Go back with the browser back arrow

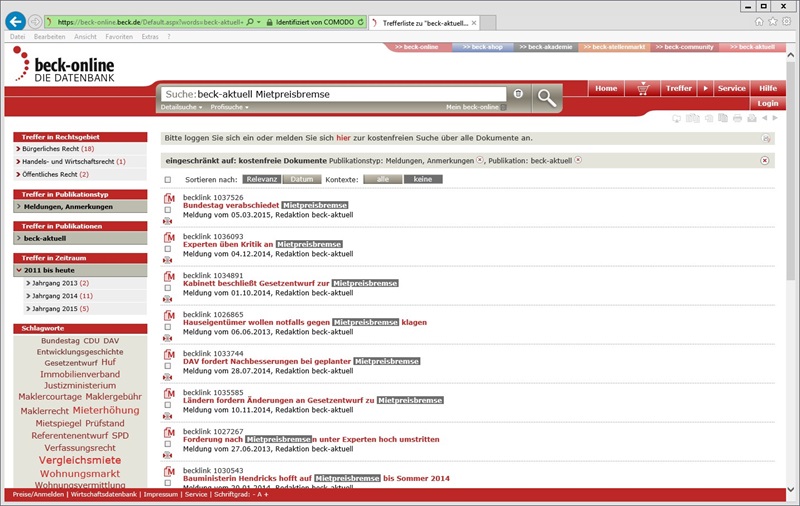click(x=16, y=21)
